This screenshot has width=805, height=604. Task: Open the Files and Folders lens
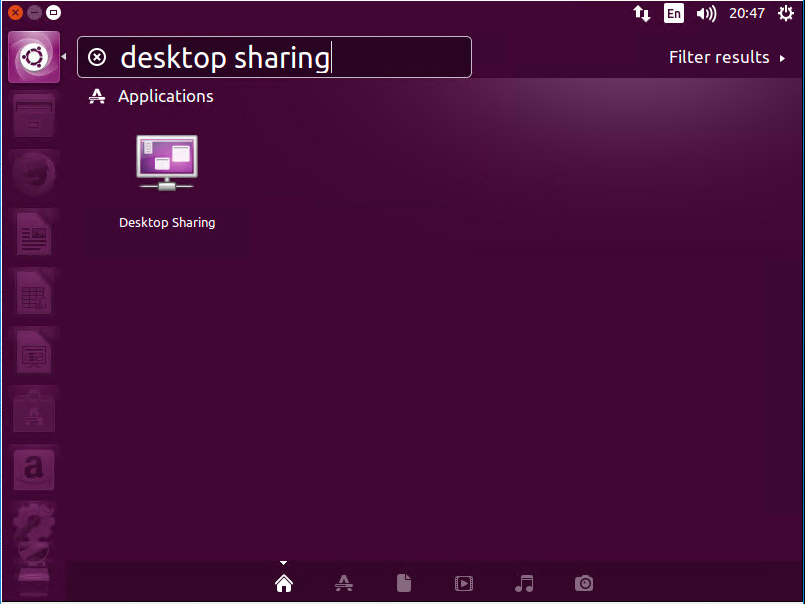pyautogui.click(x=404, y=583)
